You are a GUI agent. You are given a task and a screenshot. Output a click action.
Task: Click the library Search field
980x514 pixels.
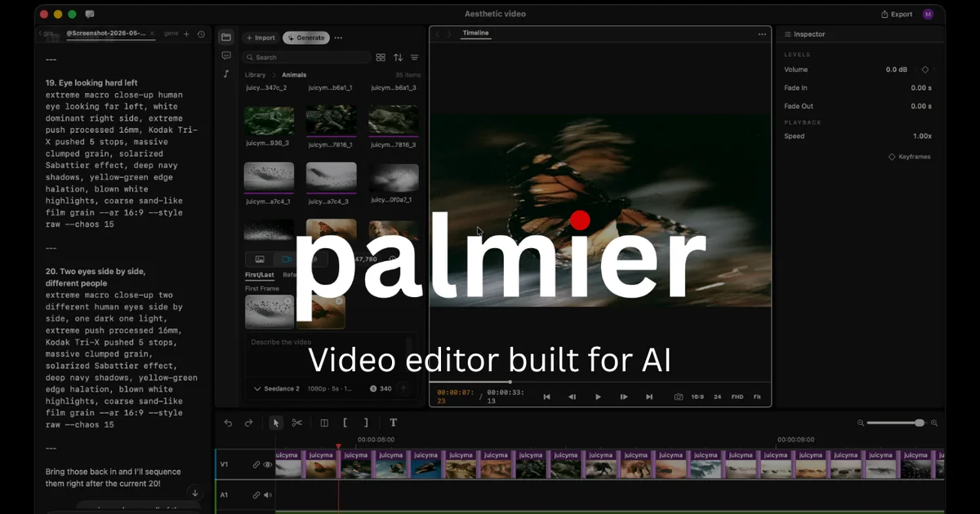[306, 57]
